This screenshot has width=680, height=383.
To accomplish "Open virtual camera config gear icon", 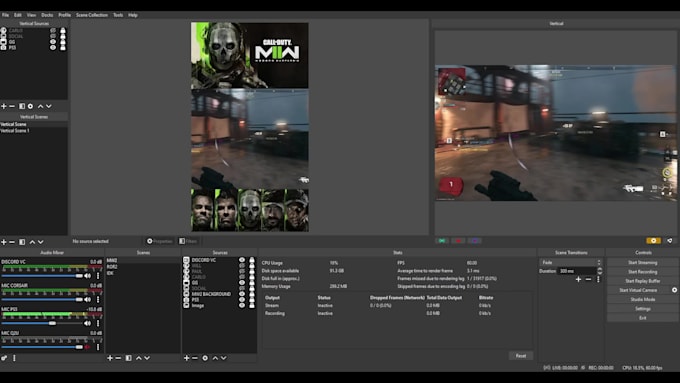I will pos(674,290).
